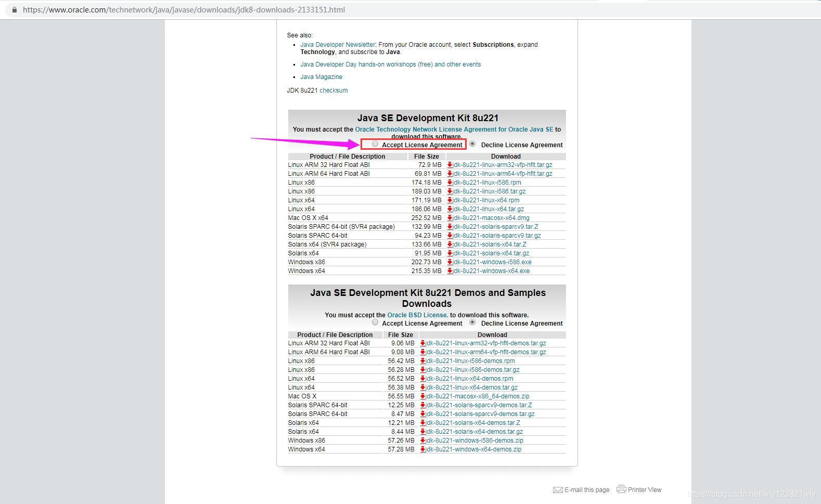This screenshot has height=504, width=821.
Task: Click the 252.52 MB file size cell
Action: (426, 218)
